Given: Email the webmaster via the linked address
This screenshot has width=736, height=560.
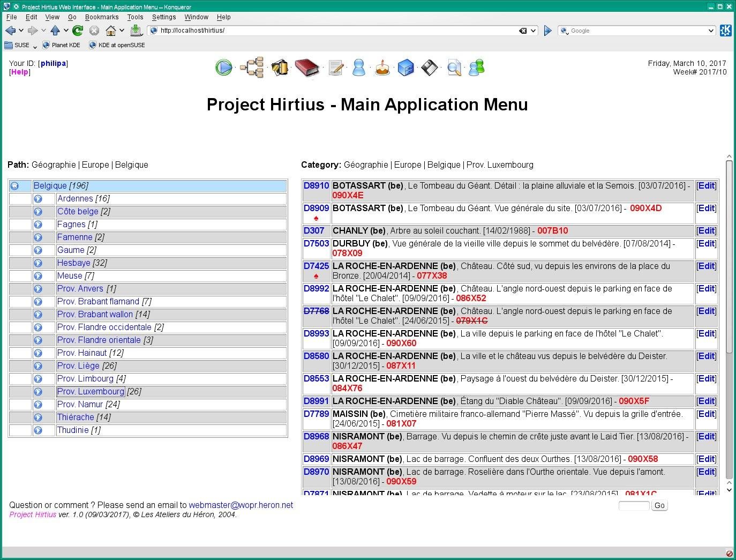Looking at the screenshot, I should (x=241, y=505).
